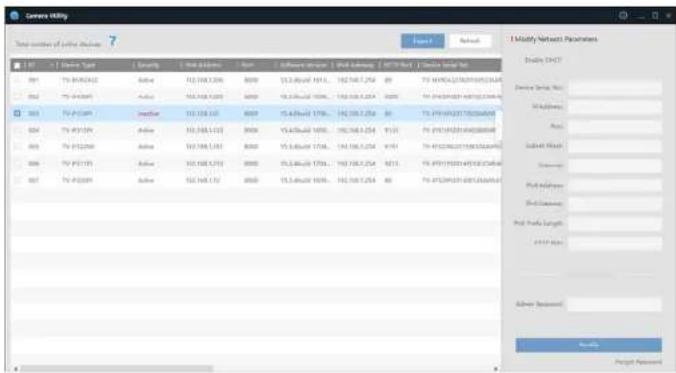Image resolution: width=676 pixels, height=373 pixels.
Task: Select the Active status in row 004
Action: tap(146, 130)
